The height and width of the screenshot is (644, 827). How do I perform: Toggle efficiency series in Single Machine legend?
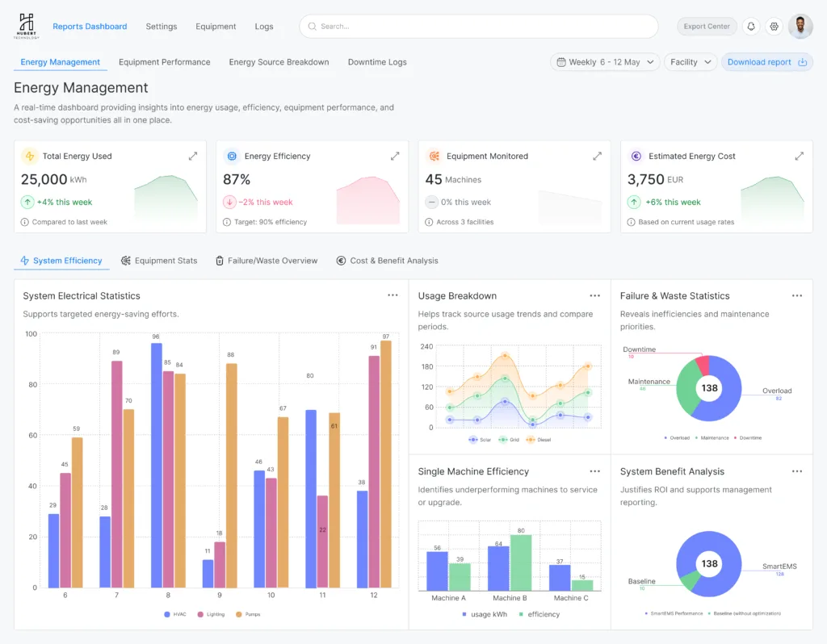click(x=539, y=614)
